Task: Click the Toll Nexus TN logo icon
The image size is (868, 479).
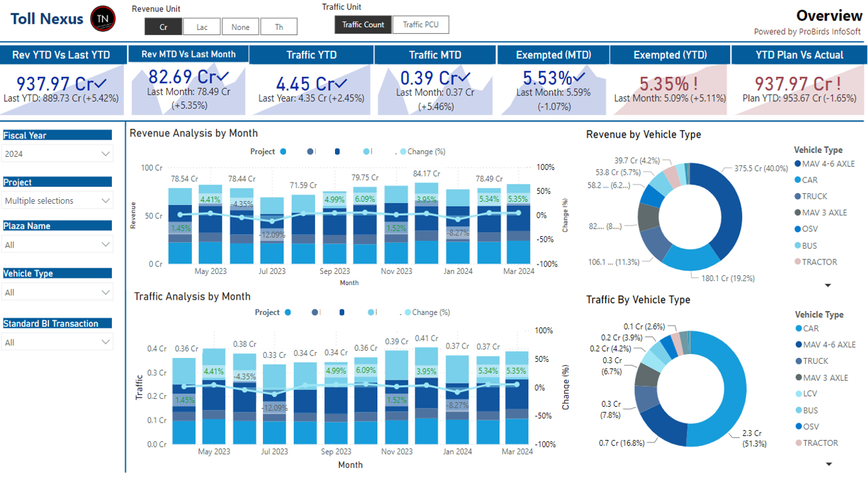Action: [103, 19]
